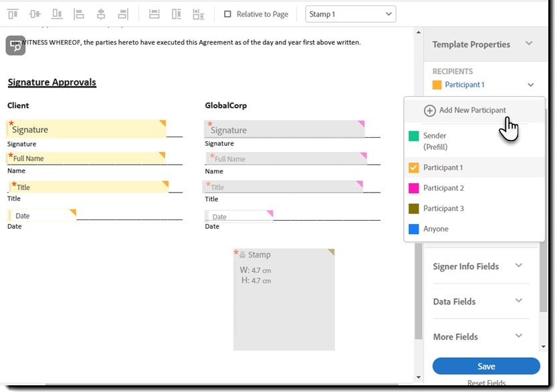Choose Anyone from recipient list
Image resolution: width=555 pixels, height=392 pixels.
435,229
